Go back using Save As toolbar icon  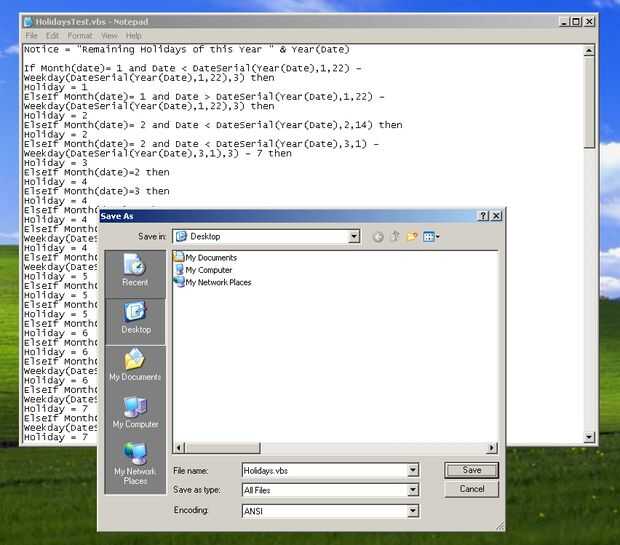pos(378,237)
